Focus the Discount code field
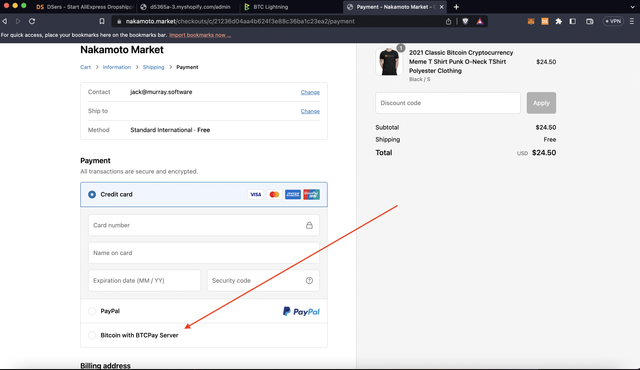Image resolution: width=640 pixels, height=370 pixels. (x=448, y=103)
